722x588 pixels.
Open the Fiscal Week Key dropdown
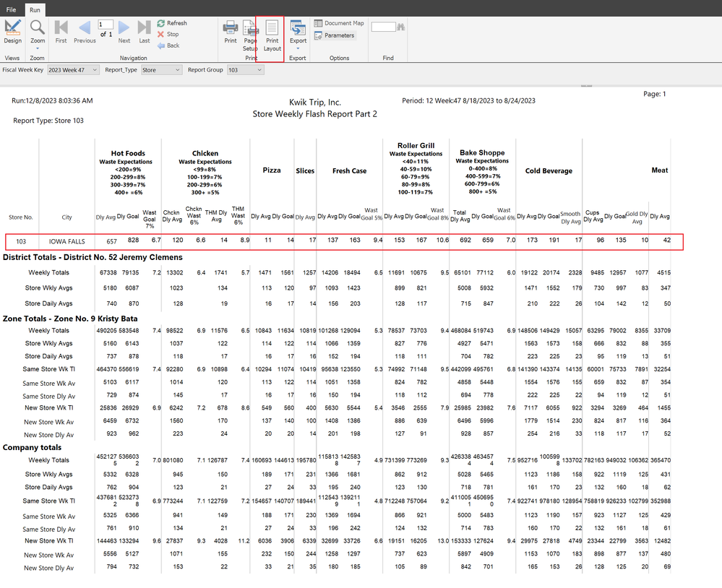pos(73,70)
